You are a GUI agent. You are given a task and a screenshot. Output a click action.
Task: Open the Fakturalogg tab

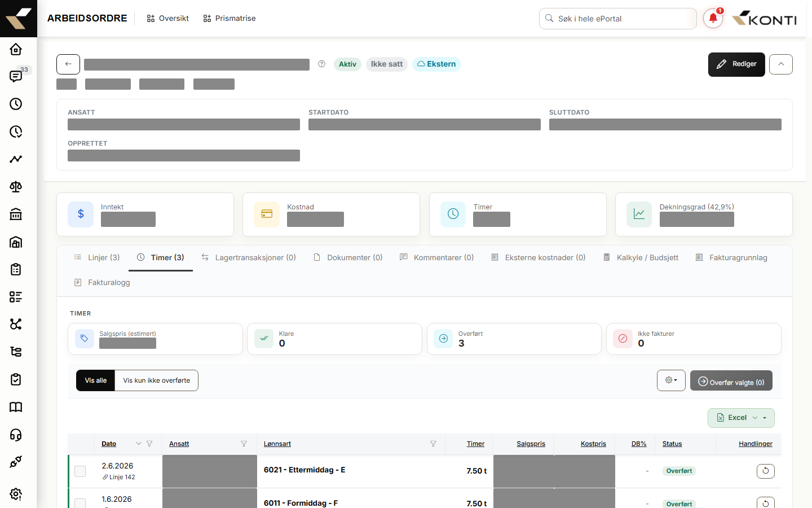click(x=102, y=282)
